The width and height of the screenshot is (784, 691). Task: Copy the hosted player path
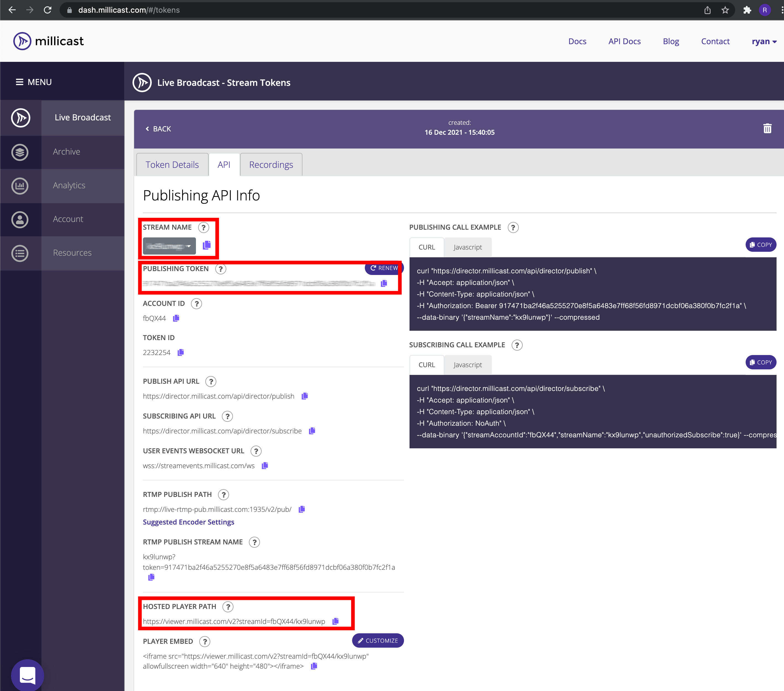pos(335,621)
